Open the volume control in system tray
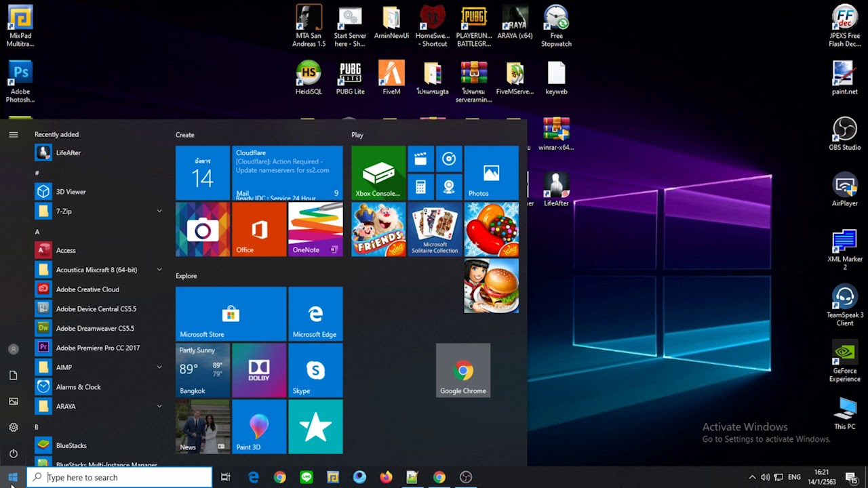Image resolution: width=868 pixels, height=488 pixels. click(x=765, y=477)
